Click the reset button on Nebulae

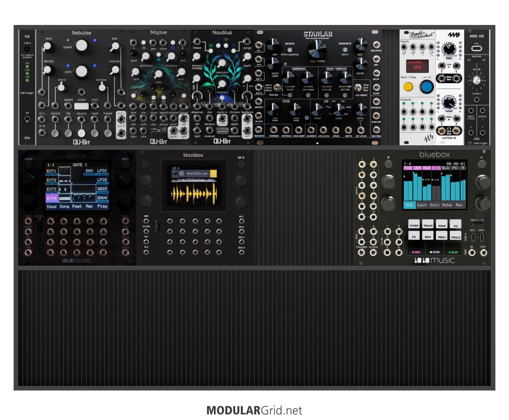94,133
